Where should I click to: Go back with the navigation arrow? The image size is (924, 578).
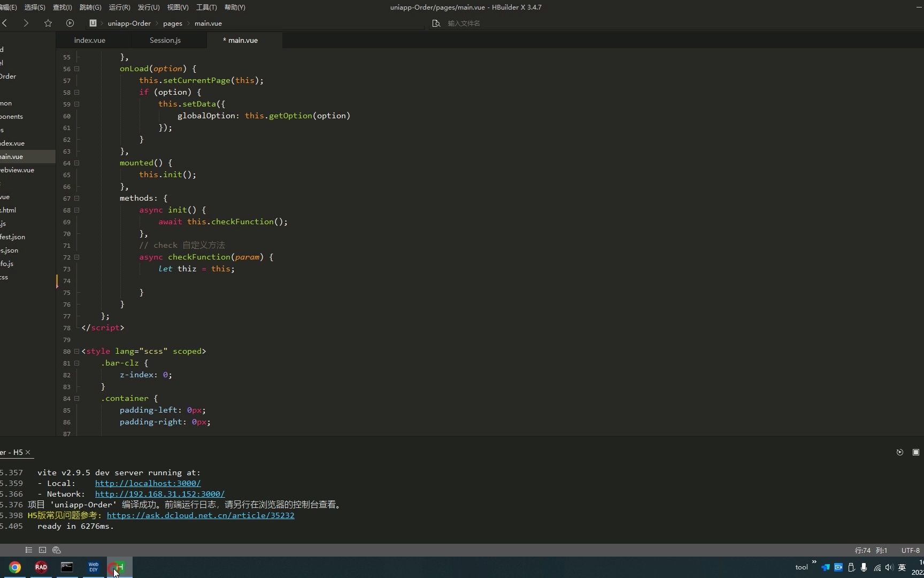click(5, 23)
